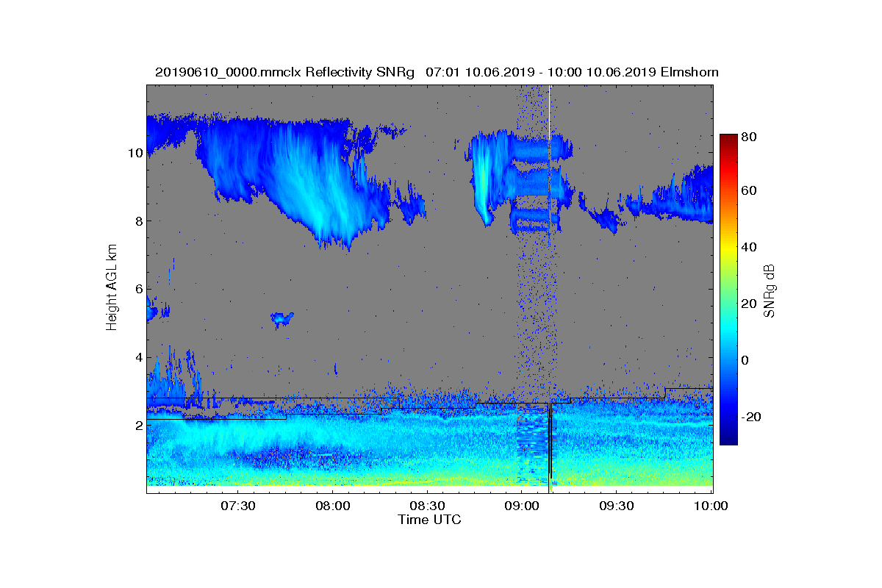Screen dimensions: 882x588
Task: Click the colorbar -20 tick label
Action: (x=753, y=417)
